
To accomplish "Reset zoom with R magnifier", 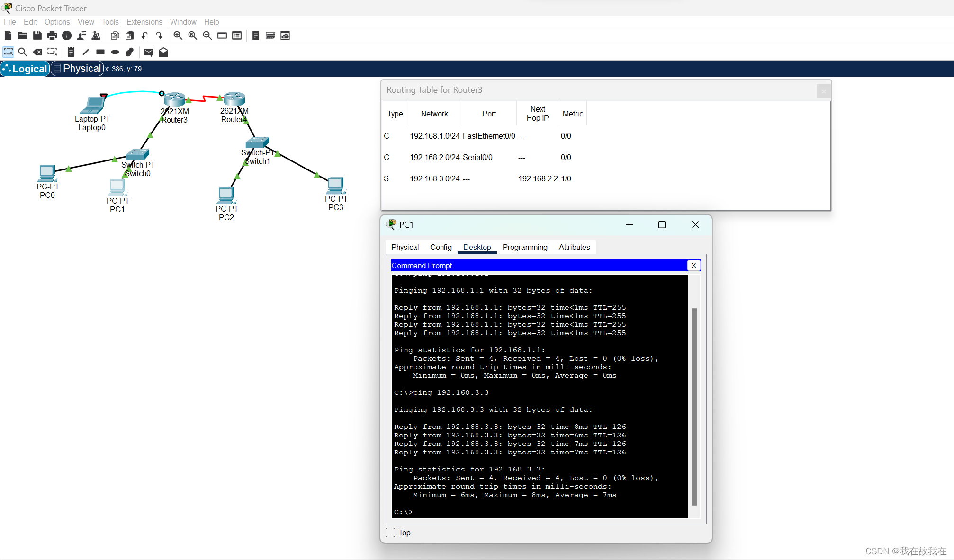I will pyautogui.click(x=193, y=36).
